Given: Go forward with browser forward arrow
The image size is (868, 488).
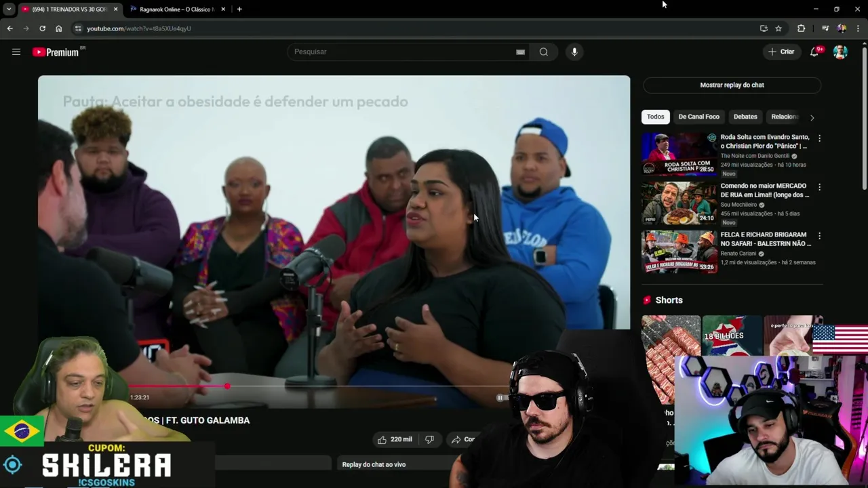Looking at the screenshot, I should pyautogui.click(x=26, y=28).
